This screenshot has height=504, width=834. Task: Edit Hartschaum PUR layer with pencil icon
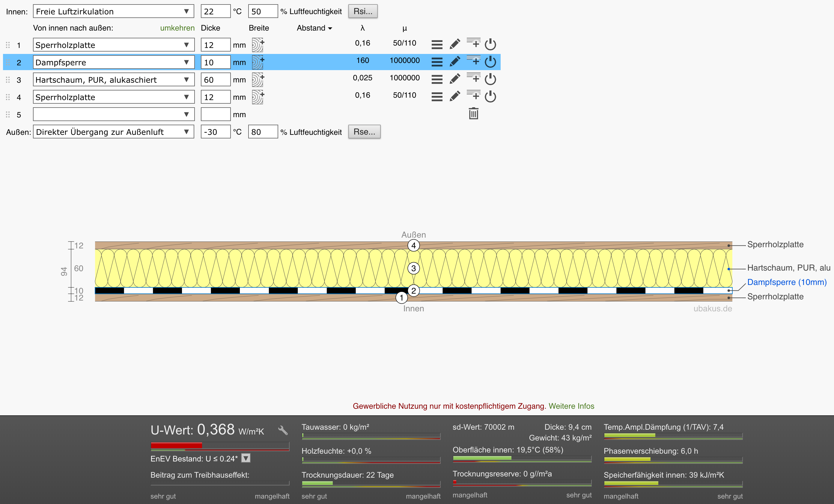click(x=455, y=79)
